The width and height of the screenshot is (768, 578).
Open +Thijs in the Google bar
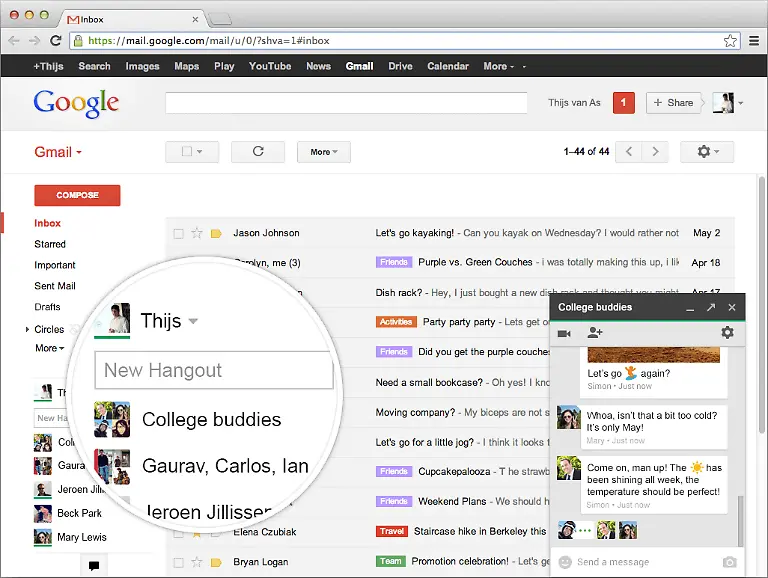pos(48,66)
